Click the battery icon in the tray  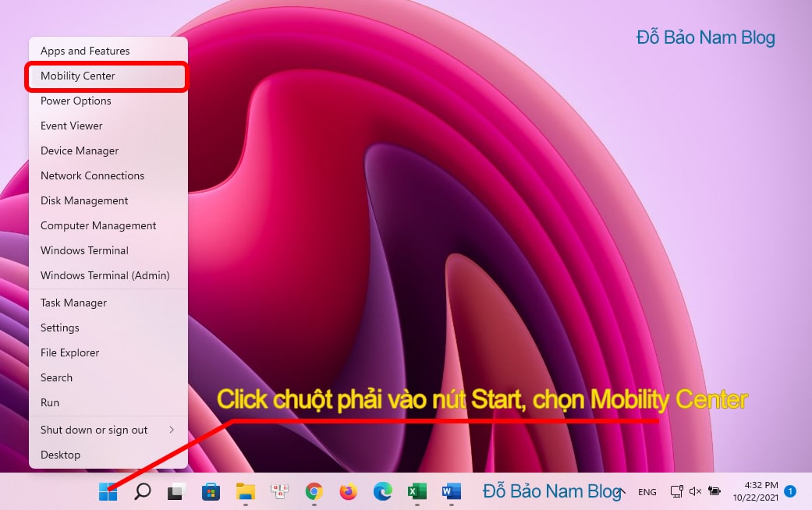point(714,491)
